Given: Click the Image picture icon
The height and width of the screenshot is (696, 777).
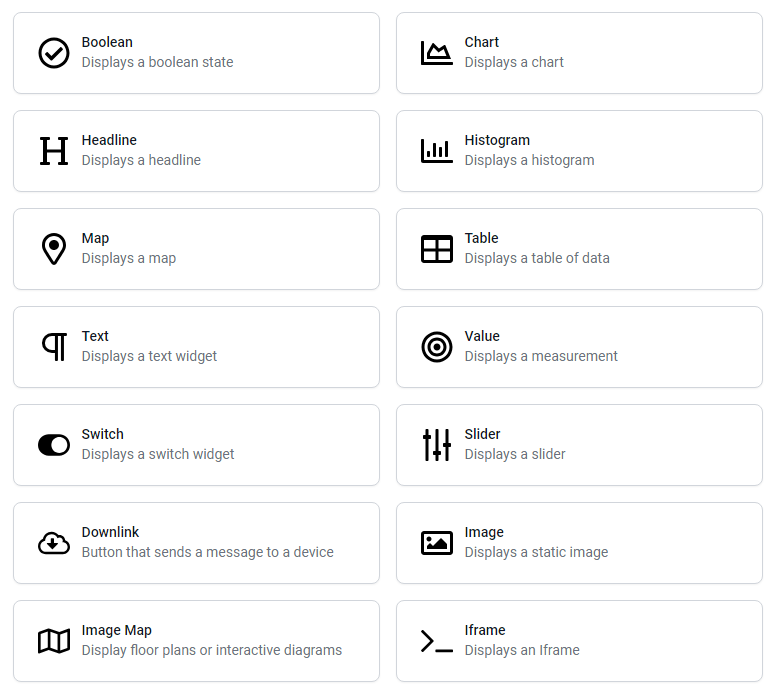Looking at the screenshot, I should (437, 543).
